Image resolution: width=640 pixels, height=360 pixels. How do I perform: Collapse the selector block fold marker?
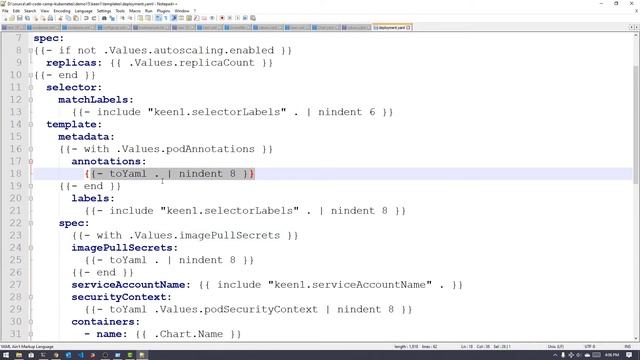pos(31,87)
